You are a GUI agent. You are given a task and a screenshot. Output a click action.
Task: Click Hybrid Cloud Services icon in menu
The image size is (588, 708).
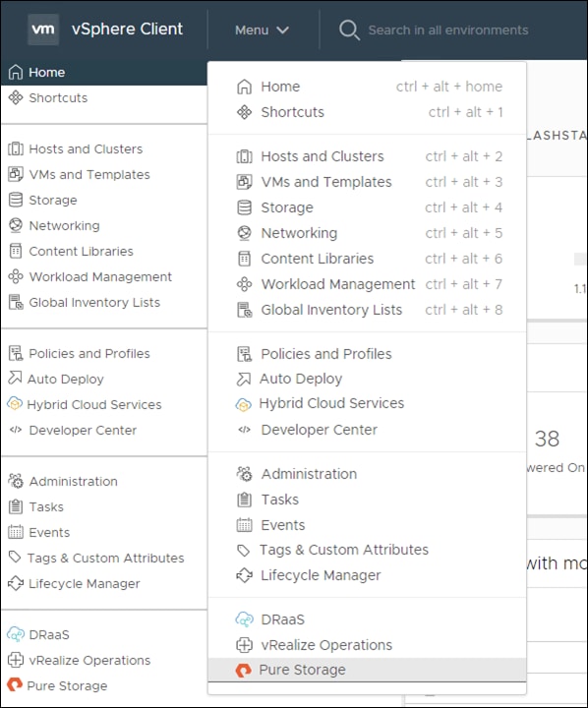244,404
